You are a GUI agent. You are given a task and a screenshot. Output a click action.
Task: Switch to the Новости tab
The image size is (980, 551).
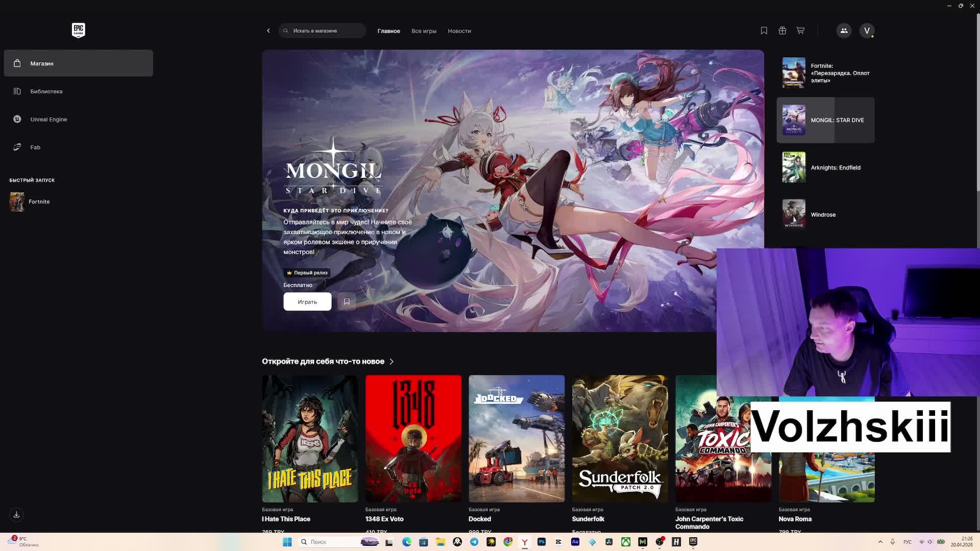(459, 31)
